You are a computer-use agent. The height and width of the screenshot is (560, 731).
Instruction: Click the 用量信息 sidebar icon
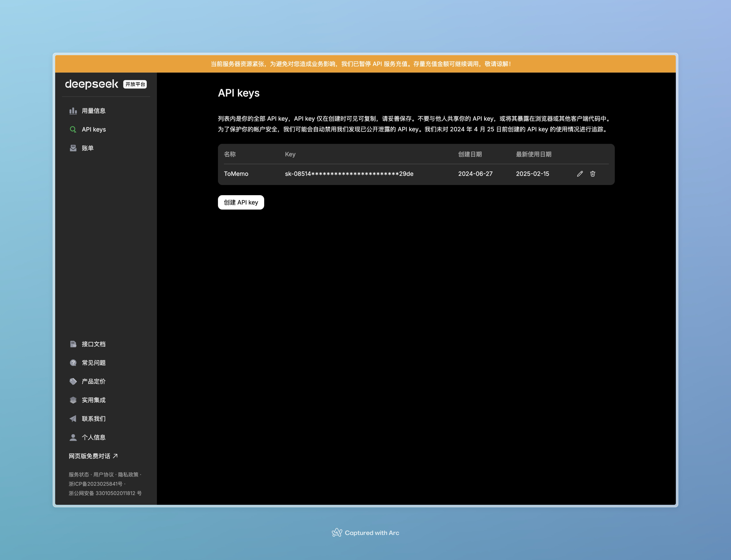point(73,111)
